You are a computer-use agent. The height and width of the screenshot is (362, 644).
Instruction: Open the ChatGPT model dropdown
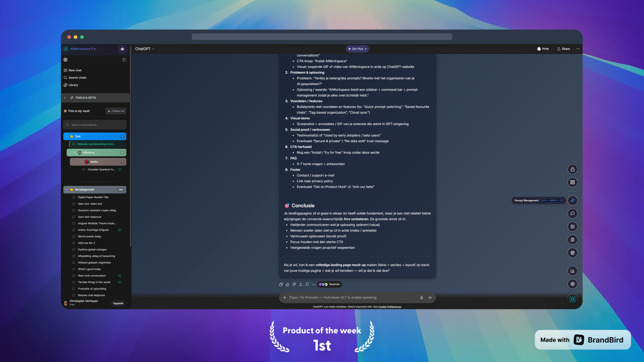click(x=145, y=49)
